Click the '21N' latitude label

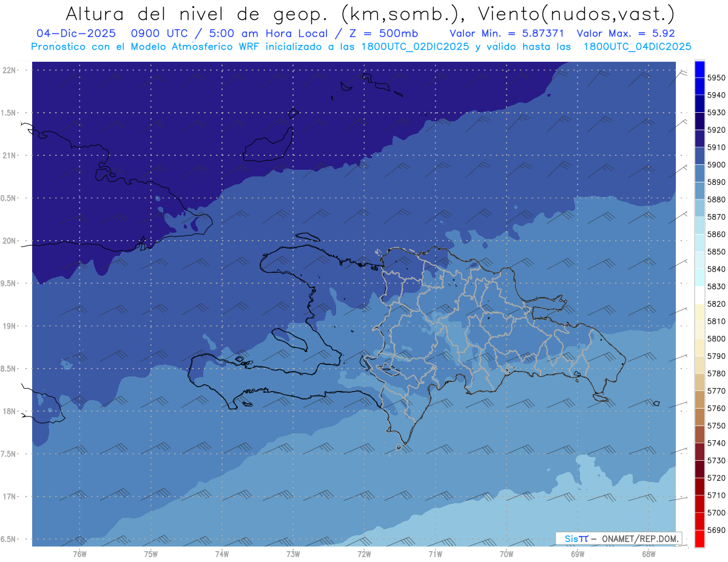tap(9, 156)
